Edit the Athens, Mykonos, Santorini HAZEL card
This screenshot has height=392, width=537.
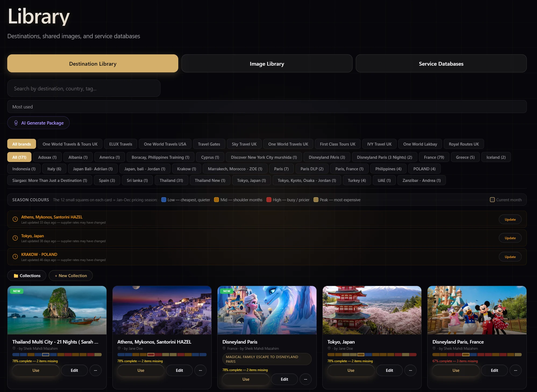pyautogui.click(x=179, y=370)
